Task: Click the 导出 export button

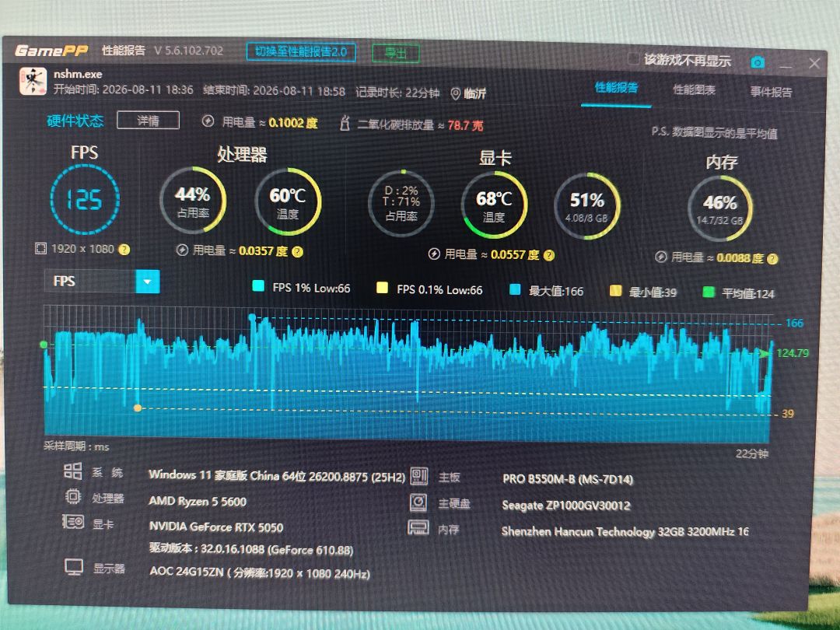Action: (395, 53)
